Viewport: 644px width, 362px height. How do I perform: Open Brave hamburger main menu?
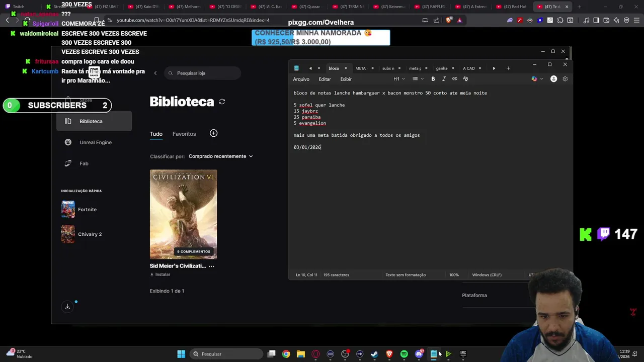pyautogui.click(x=636, y=20)
